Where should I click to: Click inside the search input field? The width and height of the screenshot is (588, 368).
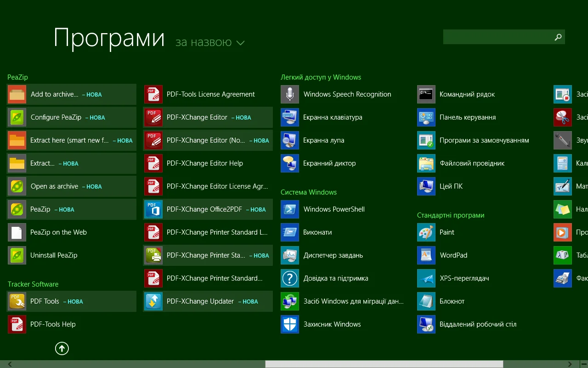pyautogui.click(x=496, y=37)
